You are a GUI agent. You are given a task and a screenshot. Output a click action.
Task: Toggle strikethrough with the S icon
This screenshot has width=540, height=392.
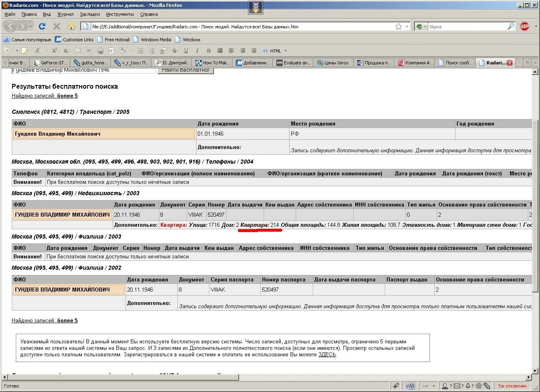pyautogui.click(x=175, y=51)
